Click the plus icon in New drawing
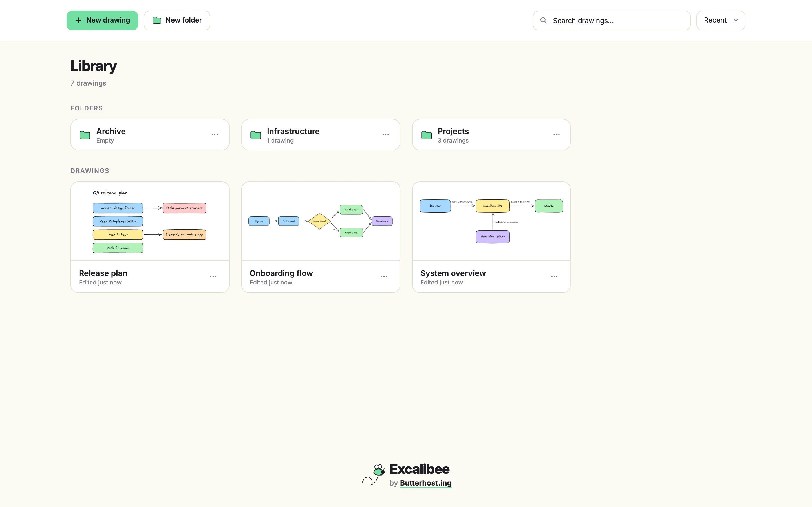The image size is (812, 507). click(78, 21)
